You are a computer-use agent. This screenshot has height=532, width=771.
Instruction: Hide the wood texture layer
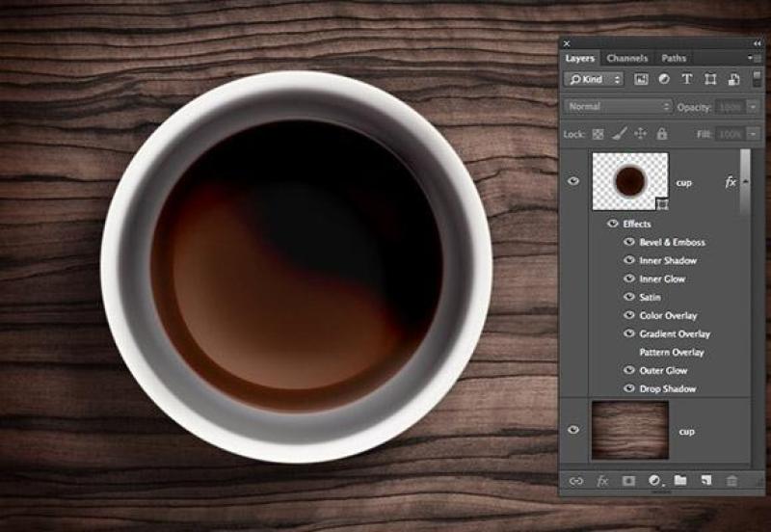573,430
